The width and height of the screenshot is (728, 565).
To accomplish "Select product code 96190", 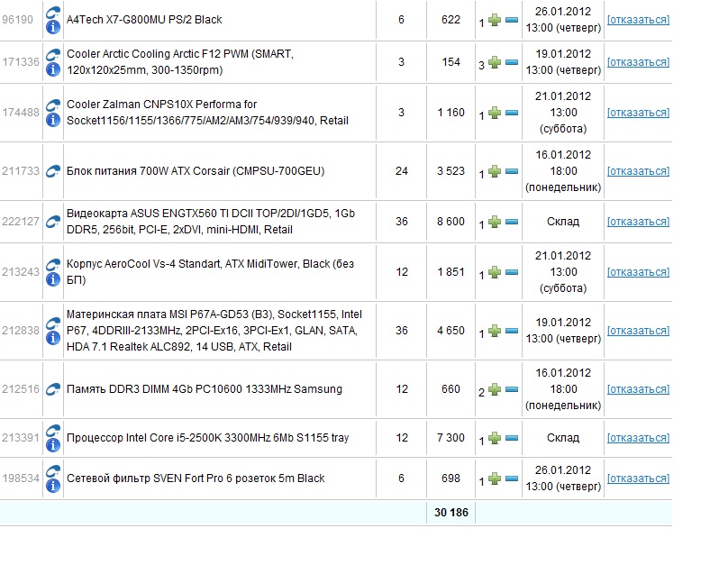I will [18, 20].
